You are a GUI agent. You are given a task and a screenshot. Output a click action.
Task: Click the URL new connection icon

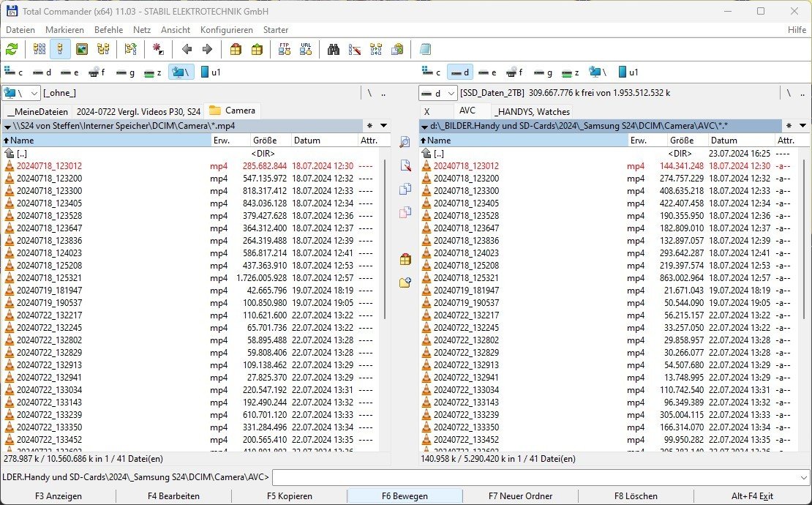click(x=306, y=50)
